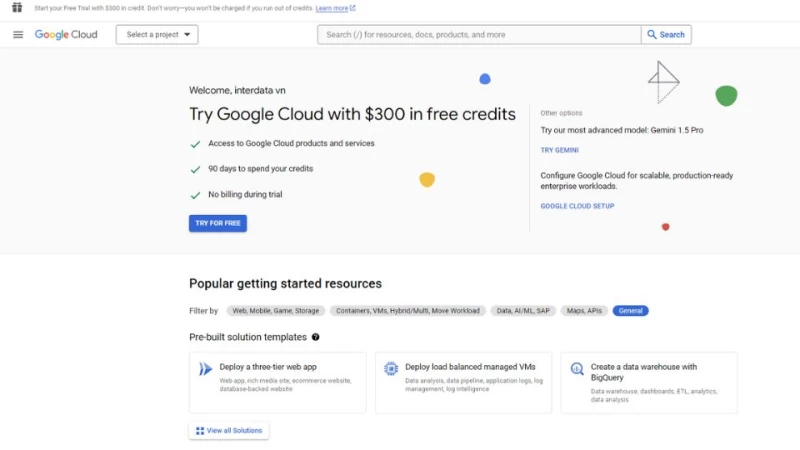Screen dimensions: 800x450
Task: Toggle the General filter chip
Action: (x=631, y=311)
